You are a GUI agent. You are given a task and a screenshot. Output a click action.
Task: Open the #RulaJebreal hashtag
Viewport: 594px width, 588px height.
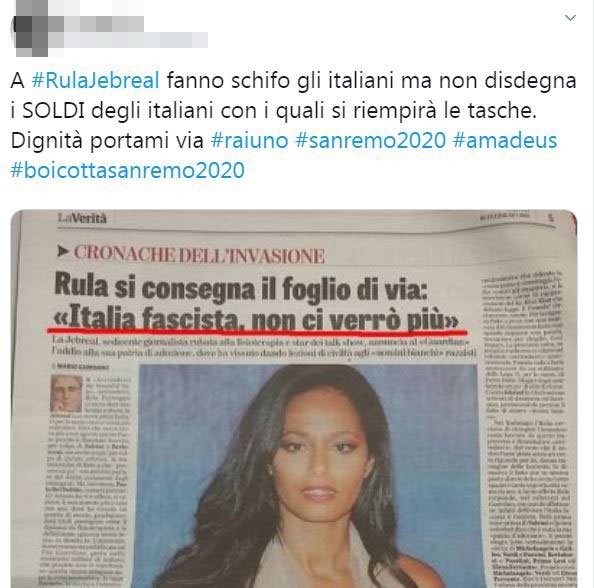pos(95,81)
